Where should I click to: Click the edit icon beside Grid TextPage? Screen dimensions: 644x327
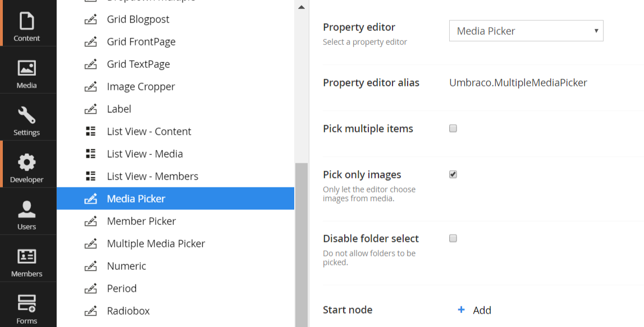click(x=90, y=65)
